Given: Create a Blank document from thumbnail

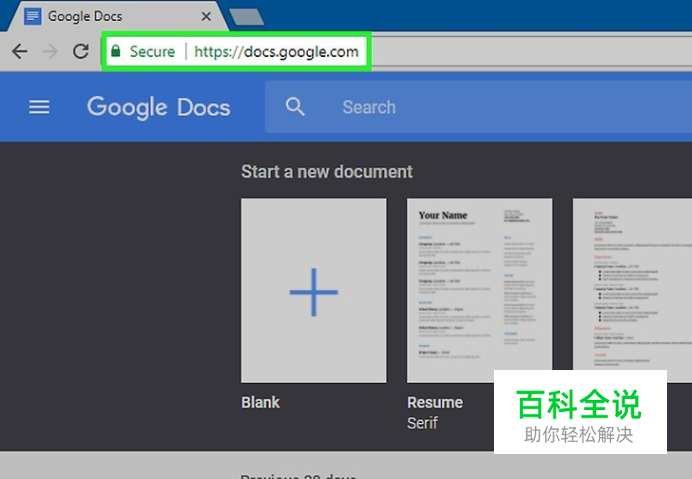Looking at the screenshot, I should tap(314, 290).
